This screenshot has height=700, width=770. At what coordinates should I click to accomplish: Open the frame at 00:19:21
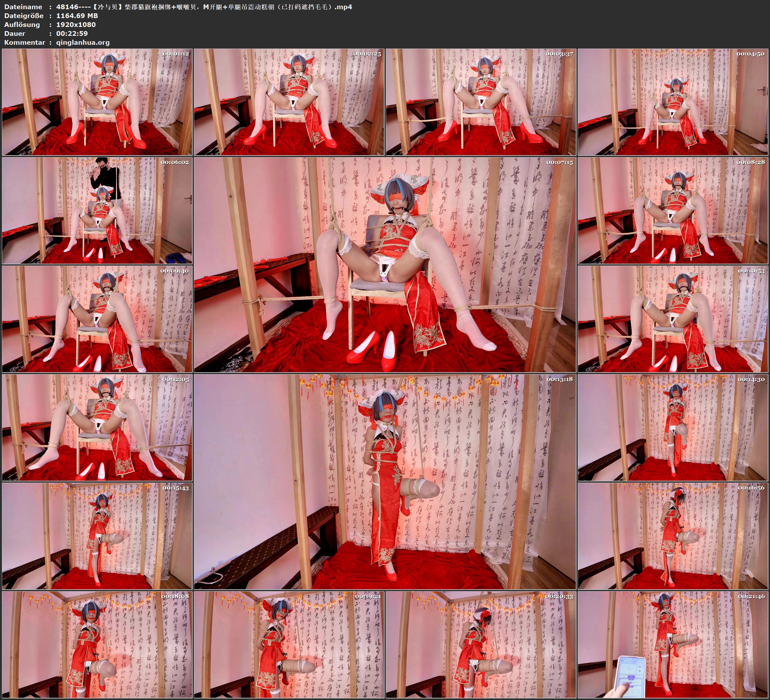pyautogui.click(x=289, y=644)
